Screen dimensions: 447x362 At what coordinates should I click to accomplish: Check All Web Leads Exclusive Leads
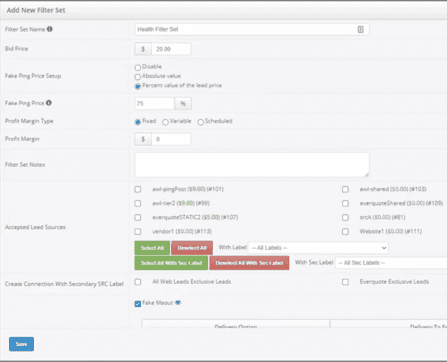[138, 282]
